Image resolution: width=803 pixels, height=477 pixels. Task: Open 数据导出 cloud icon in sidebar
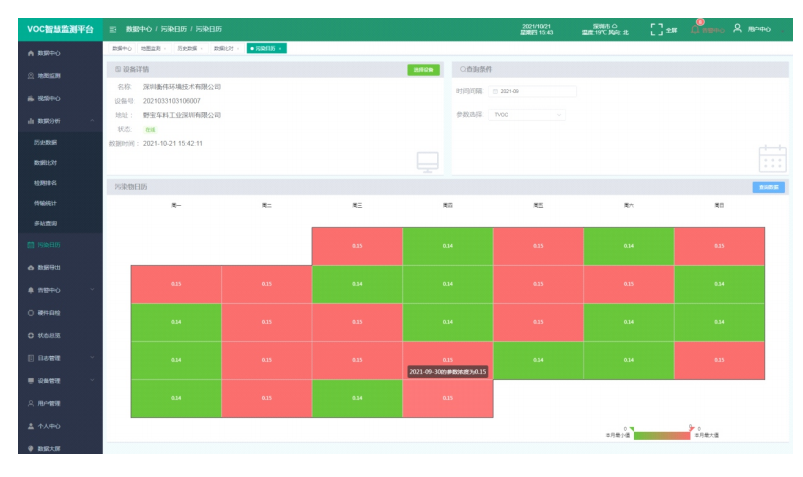31,267
